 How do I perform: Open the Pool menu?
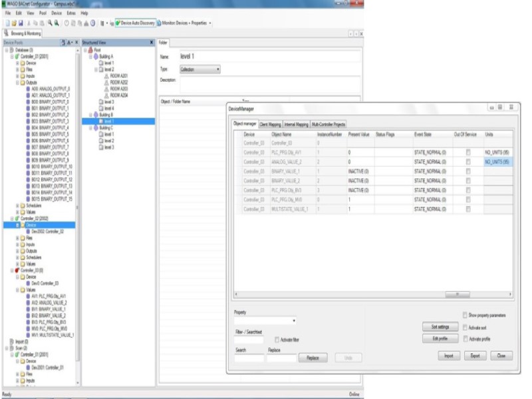(43, 13)
